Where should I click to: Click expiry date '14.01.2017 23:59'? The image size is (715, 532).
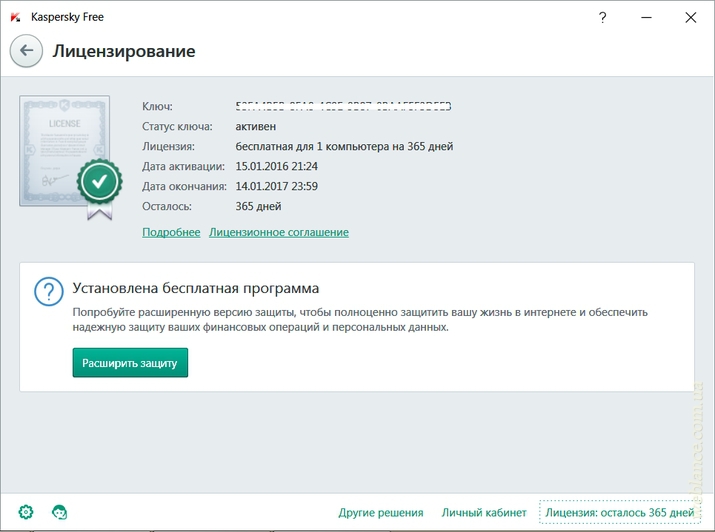point(276,186)
